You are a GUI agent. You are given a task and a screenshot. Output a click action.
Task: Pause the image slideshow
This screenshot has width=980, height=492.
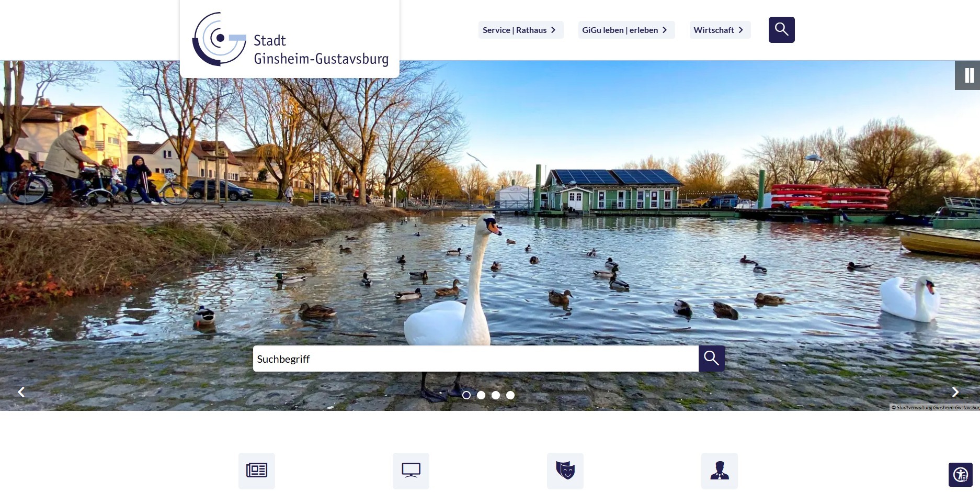click(x=968, y=75)
